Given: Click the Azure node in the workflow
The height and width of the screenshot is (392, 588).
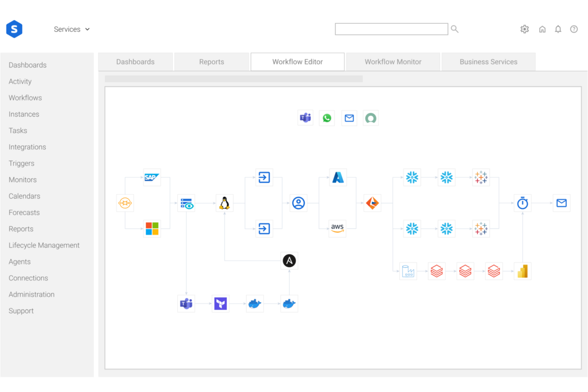Looking at the screenshot, I should click(337, 178).
